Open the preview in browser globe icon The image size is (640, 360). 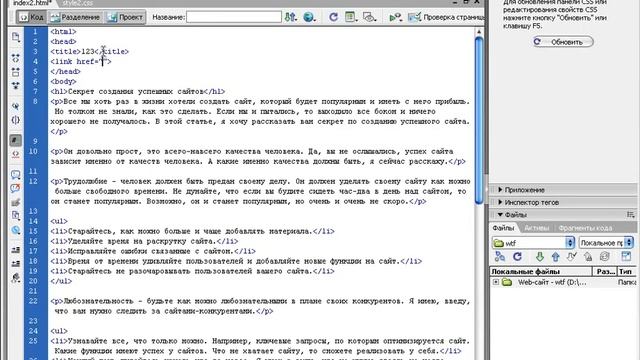point(309,17)
